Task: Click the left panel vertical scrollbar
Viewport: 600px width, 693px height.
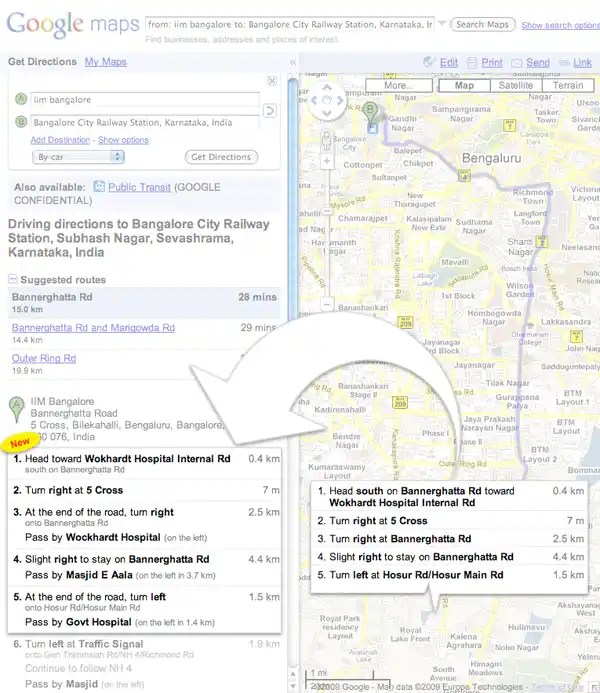Action: pos(292,199)
